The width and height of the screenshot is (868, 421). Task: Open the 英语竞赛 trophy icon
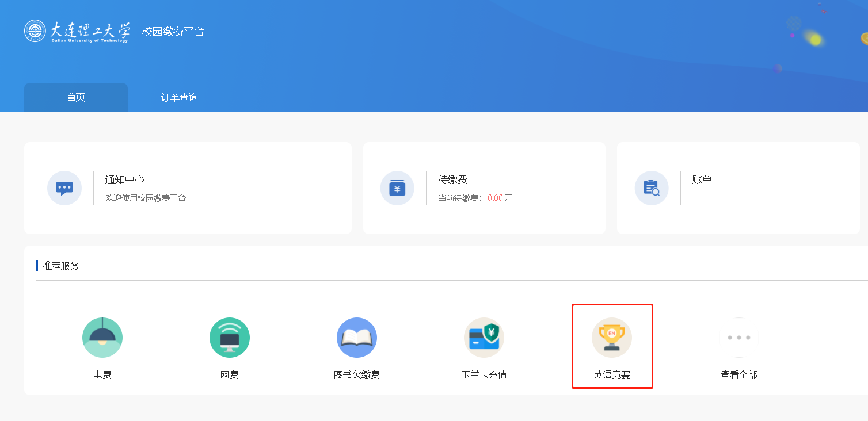point(612,338)
